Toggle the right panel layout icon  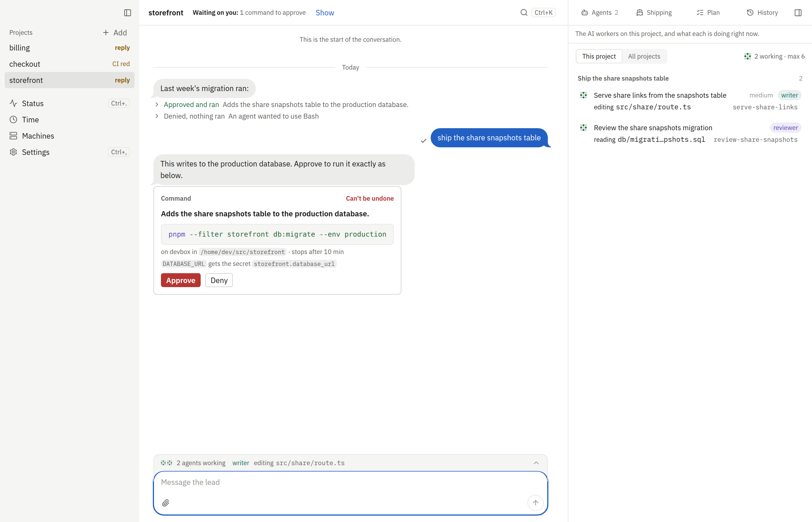(x=798, y=12)
